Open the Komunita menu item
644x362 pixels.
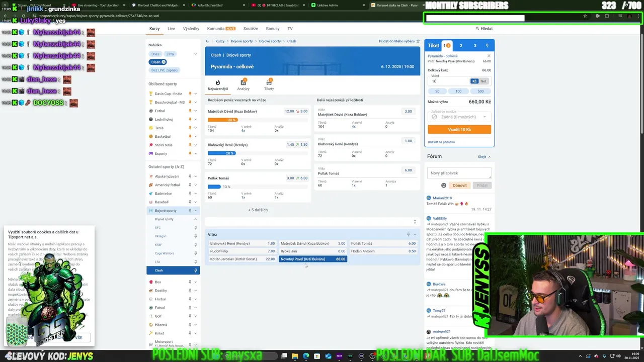(x=221, y=29)
